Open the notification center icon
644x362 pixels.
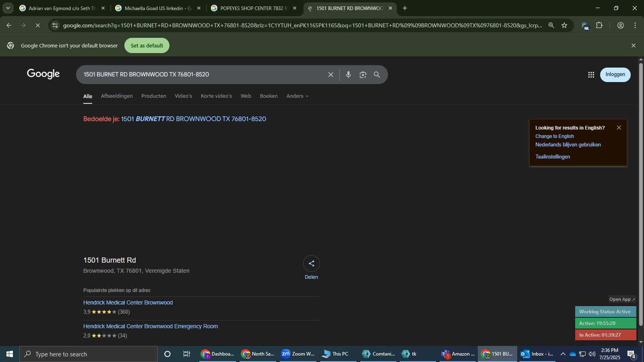coord(632,354)
